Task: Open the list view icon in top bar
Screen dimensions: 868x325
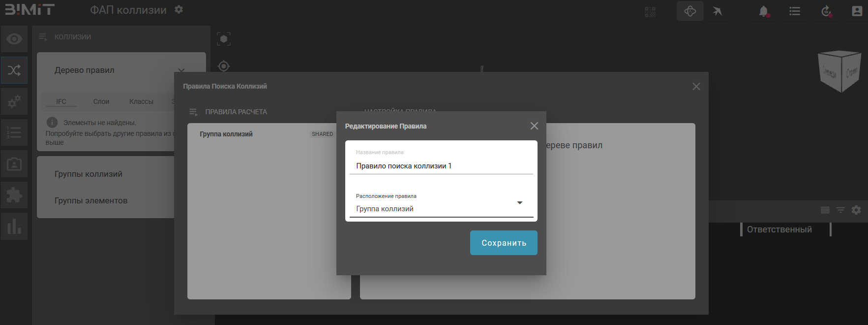Action: point(795,11)
